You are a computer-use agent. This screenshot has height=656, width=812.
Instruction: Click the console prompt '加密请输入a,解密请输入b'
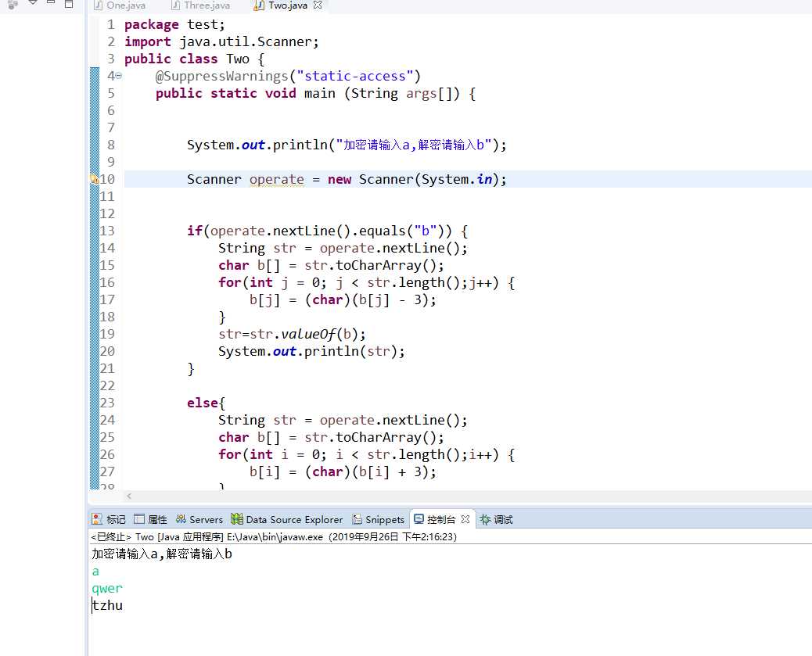click(162, 554)
